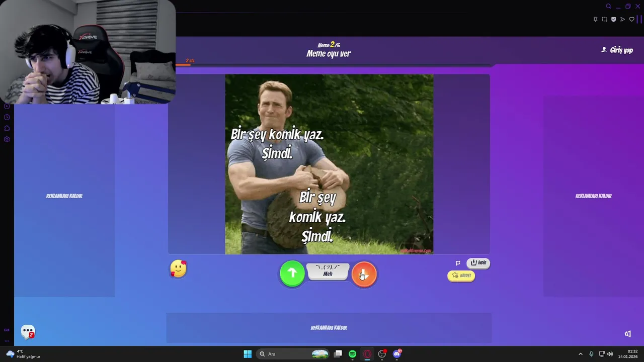Click the Captain America meme image

329,164
